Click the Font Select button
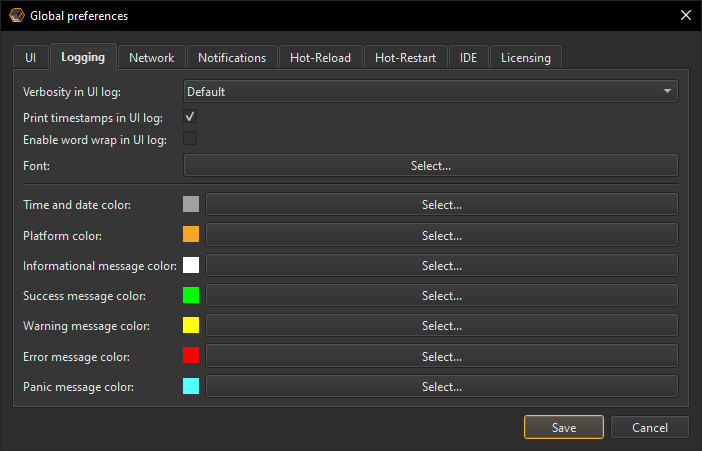This screenshot has width=702, height=451. tap(431, 166)
